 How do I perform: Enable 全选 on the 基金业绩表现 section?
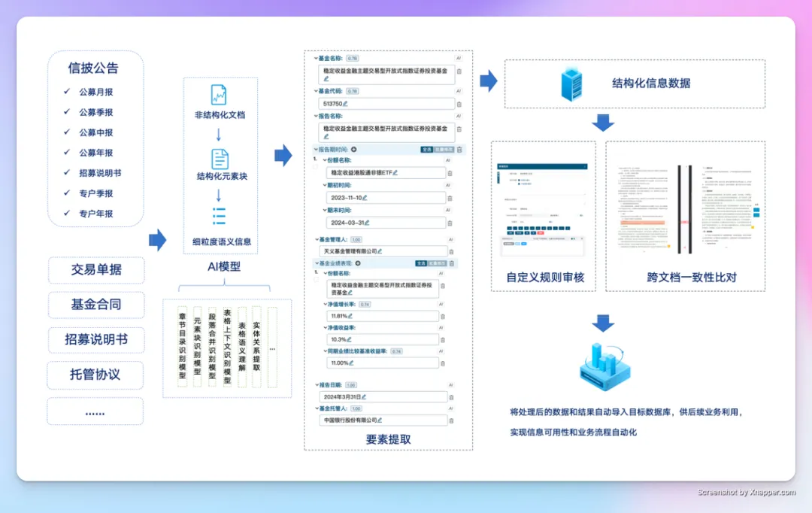pos(420,262)
